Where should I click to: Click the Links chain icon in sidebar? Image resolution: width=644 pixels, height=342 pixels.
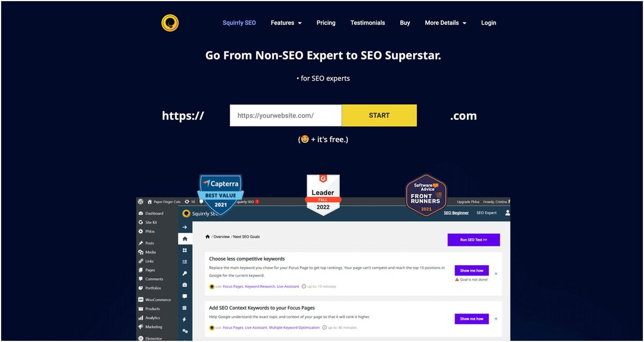pyautogui.click(x=141, y=261)
